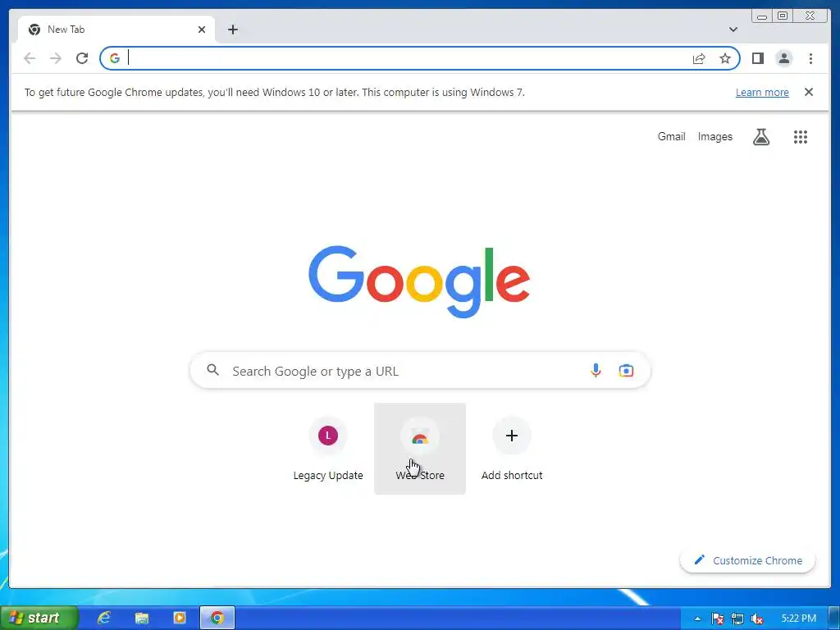Launch Internet Explorer from taskbar

pyautogui.click(x=103, y=618)
